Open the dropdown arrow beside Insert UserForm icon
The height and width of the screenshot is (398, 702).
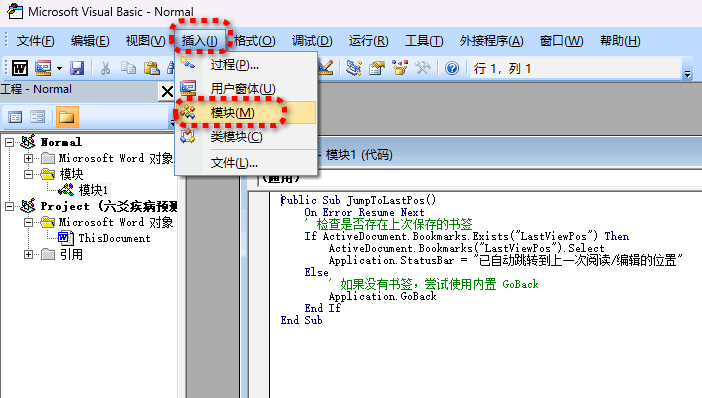click(x=59, y=68)
